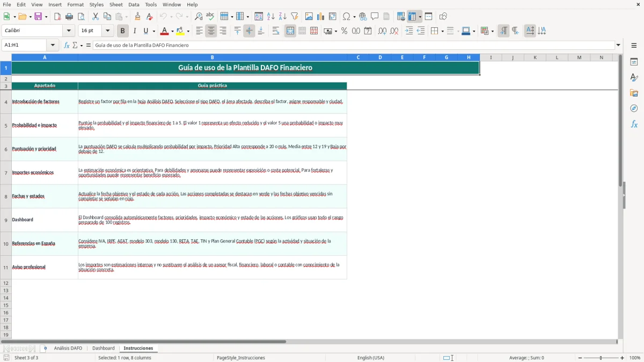This screenshot has height=362, width=644.
Task: Open sidebar Navigator compass icon
Action: coord(634,108)
